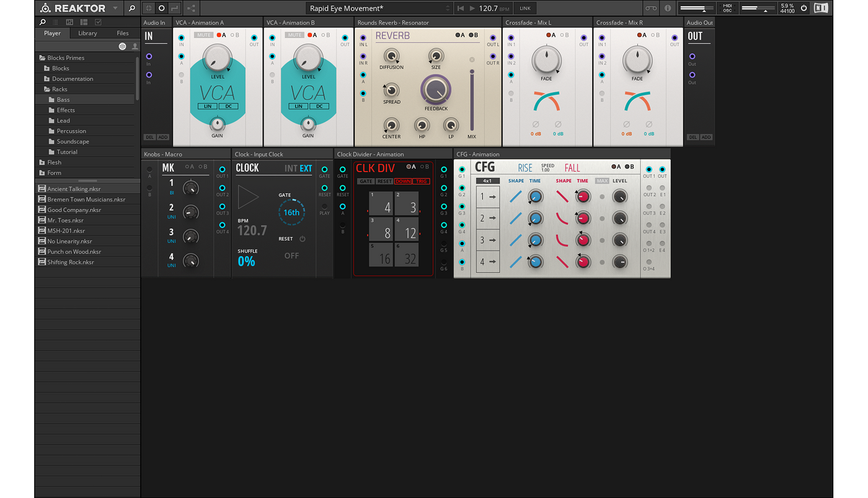Switch the Clock block to INT mode
Image resolution: width=868 pixels, height=498 pixels.
(x=291, y=168)
